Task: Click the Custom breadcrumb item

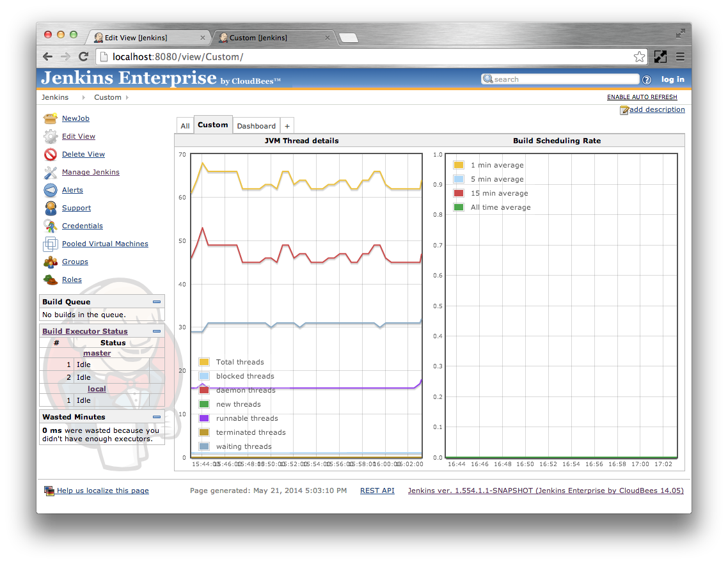Action: 107,97
